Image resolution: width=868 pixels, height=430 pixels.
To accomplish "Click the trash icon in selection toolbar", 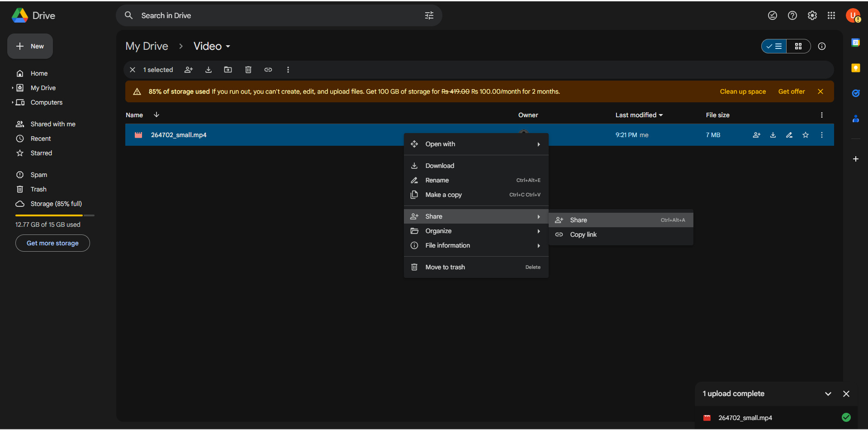I will click(x=248, y=70).
